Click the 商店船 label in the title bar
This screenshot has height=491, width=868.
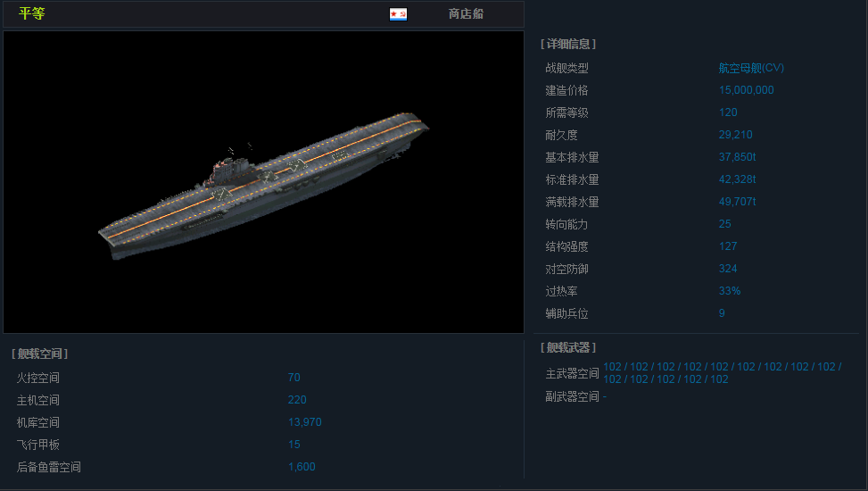pos(466,14)
